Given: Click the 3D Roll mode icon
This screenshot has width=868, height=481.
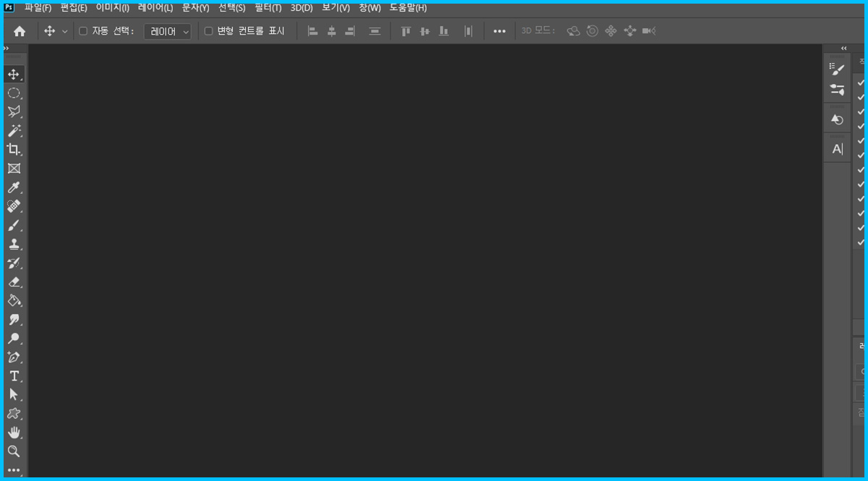Looking at the screenshot, I should (592, 31).
